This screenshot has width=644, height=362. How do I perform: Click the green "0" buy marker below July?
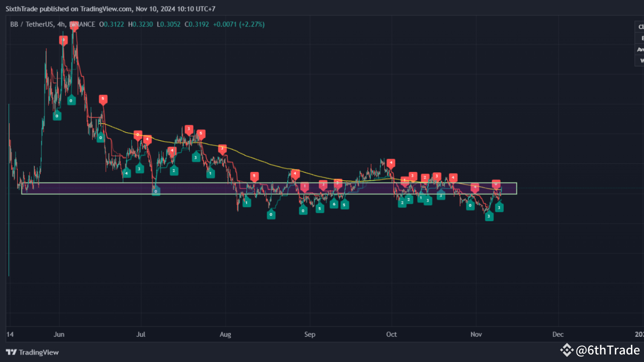click(155, 191)
